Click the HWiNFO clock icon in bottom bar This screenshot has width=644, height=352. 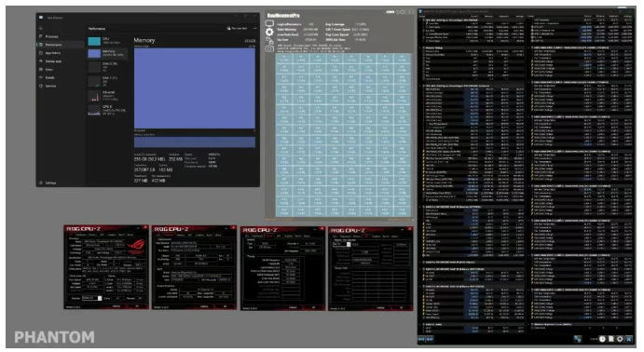click(602, 339)
